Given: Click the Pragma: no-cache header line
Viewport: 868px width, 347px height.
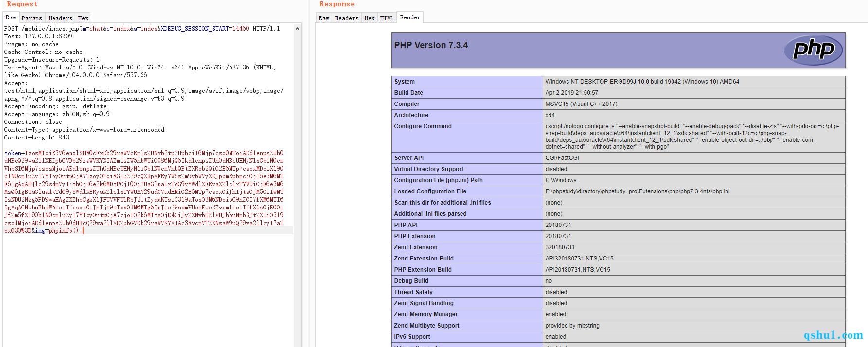Looking at the screenshot, I should point(32,44).
